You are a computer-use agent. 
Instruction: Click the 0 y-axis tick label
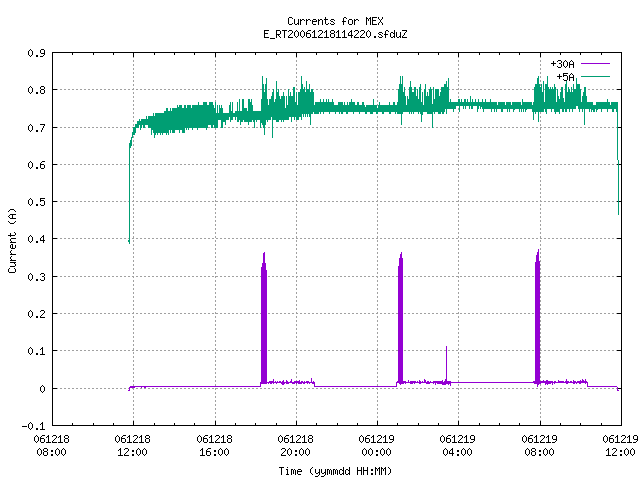pos(42,389)
